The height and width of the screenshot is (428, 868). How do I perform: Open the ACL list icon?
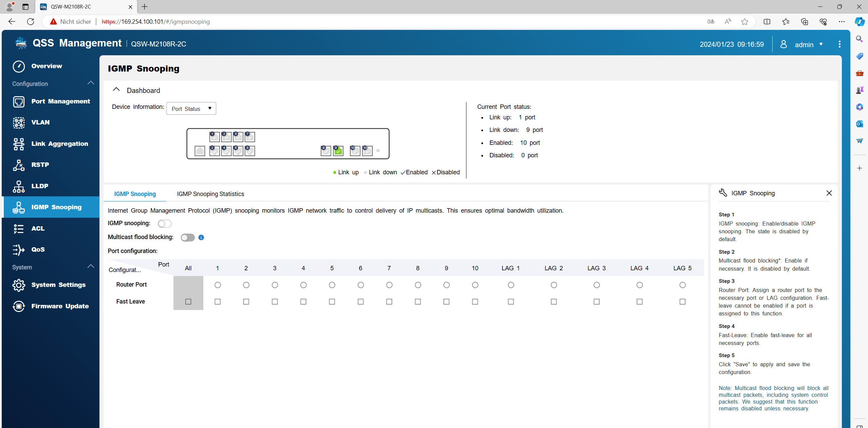point(19,229)
